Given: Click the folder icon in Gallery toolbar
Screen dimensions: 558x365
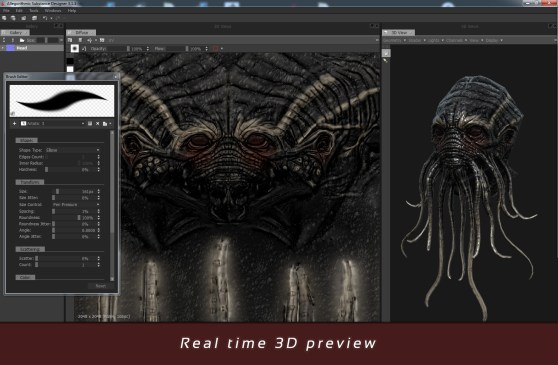Looking at the screenshot, I should (x=22, y=40).
